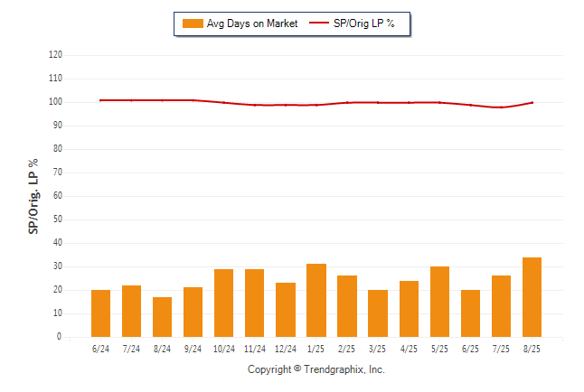Click the 7/24 orange bar
Image resolution: width=584 pixels, height=392 pixels.
click(x=131, y=312)
